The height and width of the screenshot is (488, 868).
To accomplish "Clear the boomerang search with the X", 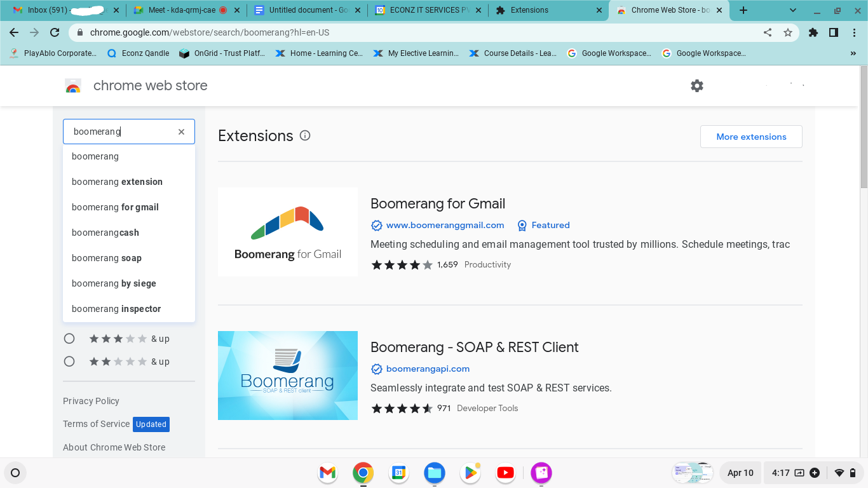I will tap(181, 132).
